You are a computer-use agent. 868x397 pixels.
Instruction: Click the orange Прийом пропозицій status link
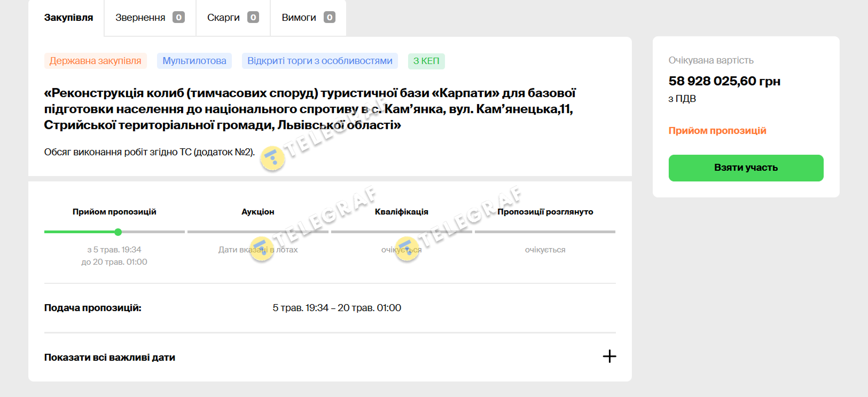pos(717,131)
